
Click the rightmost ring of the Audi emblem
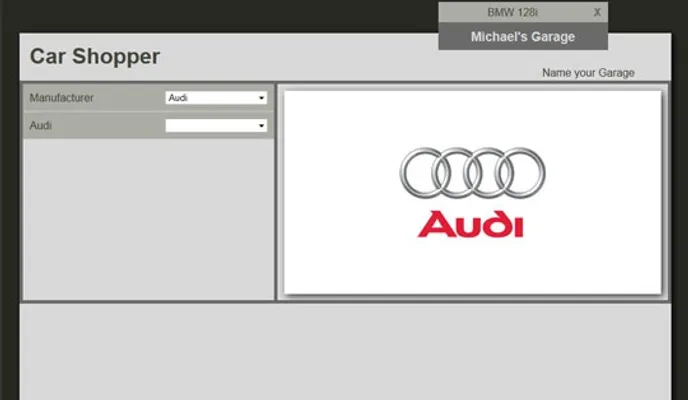[521, 173]
